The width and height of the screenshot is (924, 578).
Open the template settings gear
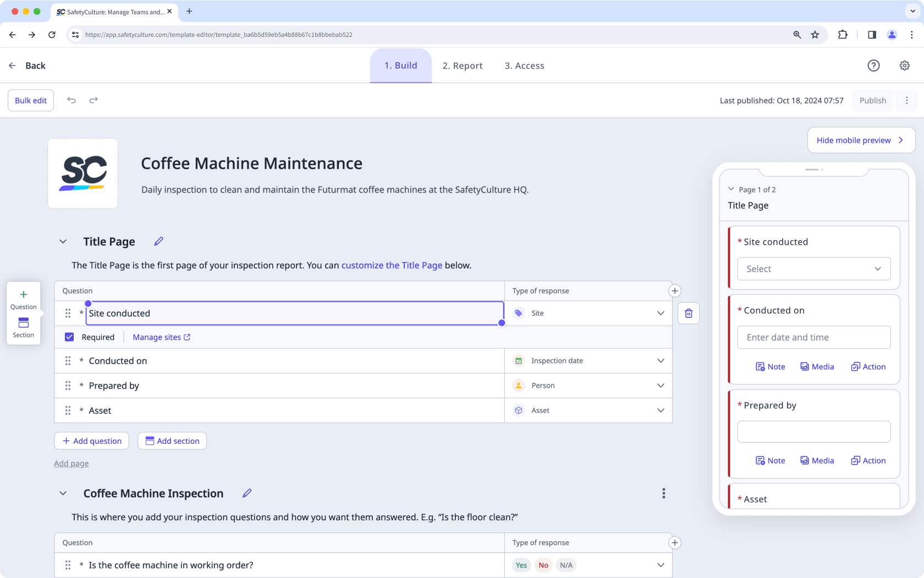[904, 65]
